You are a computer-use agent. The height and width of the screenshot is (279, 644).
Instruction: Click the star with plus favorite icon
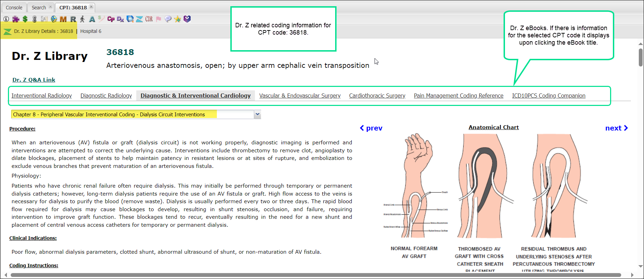point(177,19)
